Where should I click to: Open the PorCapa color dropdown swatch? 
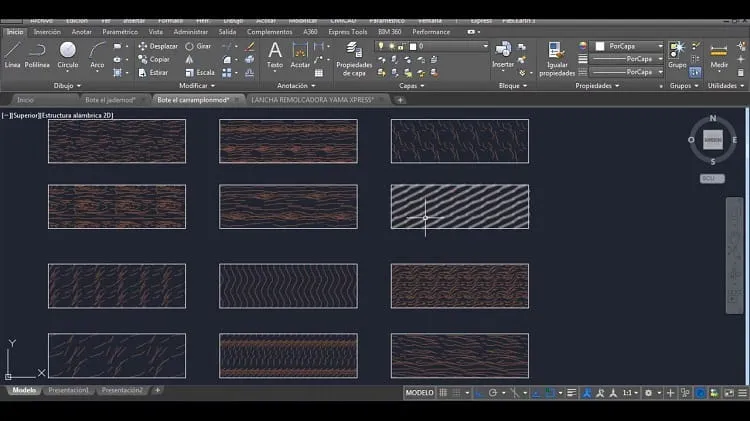coord(628,46)
